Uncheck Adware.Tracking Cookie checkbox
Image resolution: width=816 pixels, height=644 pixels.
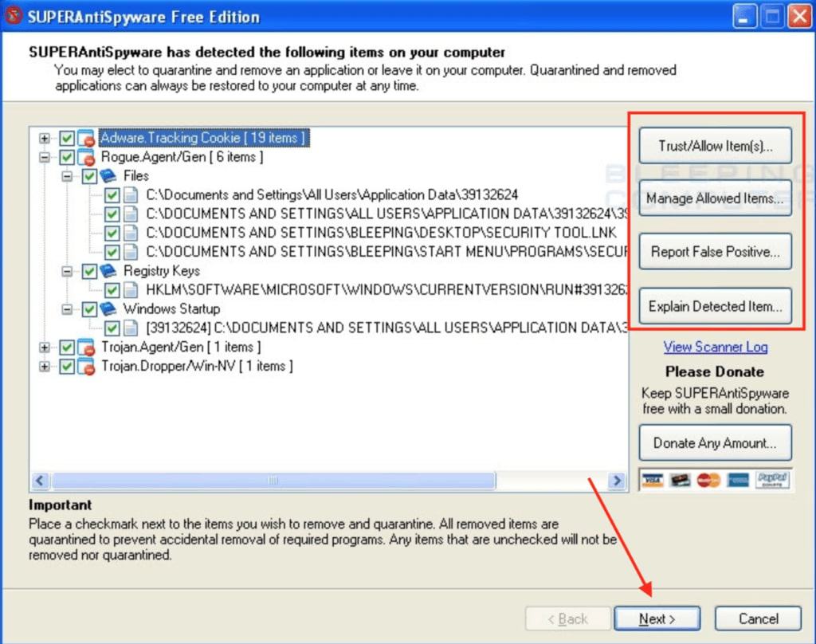[x=67, y=139]
